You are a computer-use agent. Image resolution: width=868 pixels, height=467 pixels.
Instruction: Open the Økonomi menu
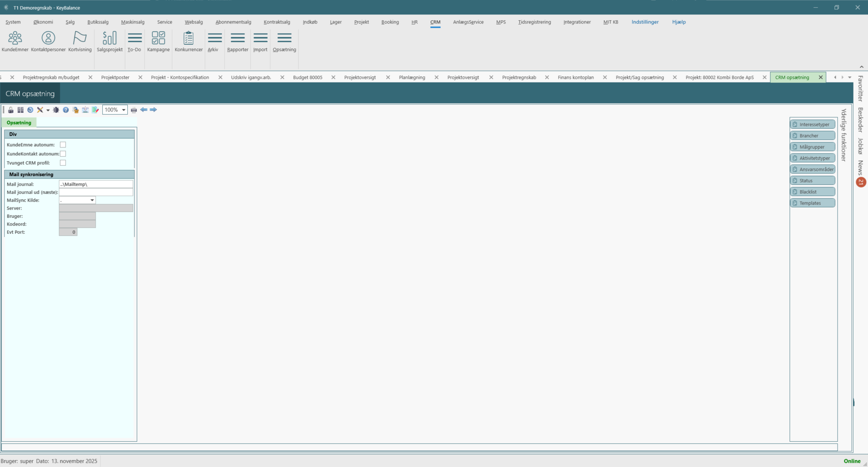point(43,22)
